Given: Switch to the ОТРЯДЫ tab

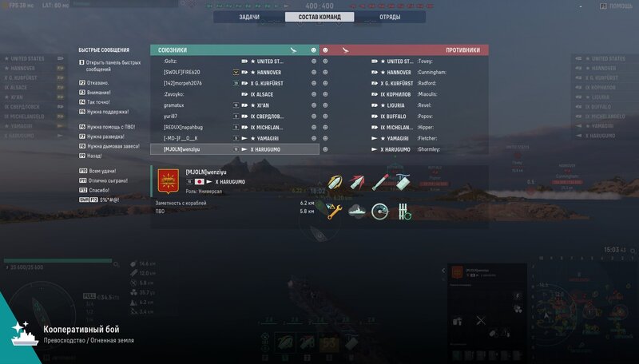Looking at the screenshot, I should pyautogui.click(x=390, y=17).
